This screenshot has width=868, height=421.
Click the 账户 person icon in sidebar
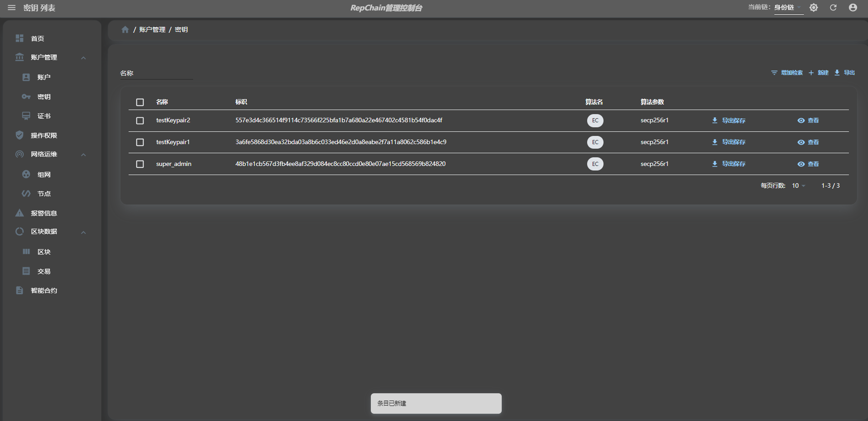point(26,77)
